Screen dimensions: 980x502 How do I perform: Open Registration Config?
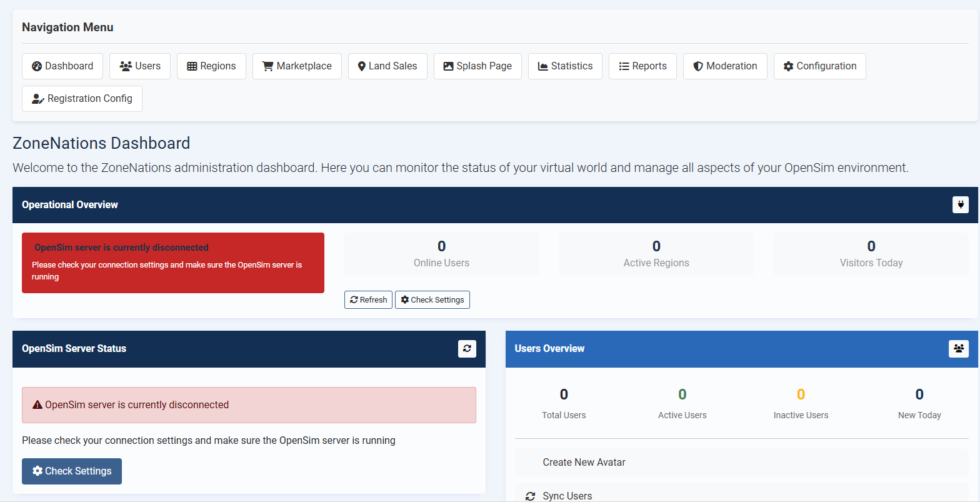[x=82, y=99]
